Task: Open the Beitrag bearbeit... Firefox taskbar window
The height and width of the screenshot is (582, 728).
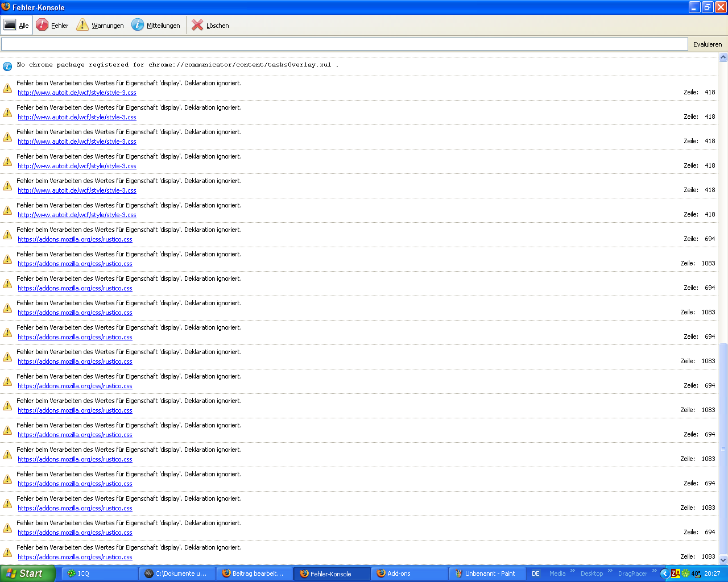Action: [254, 573]
